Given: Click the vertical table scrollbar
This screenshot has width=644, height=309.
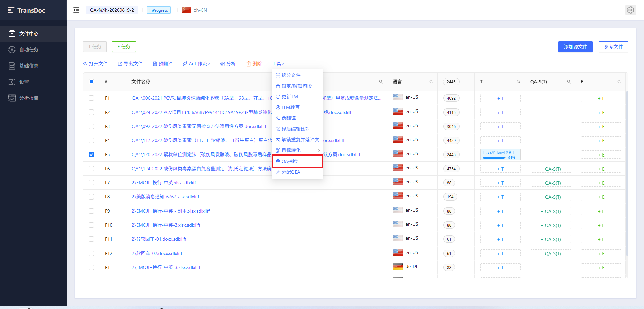Looking at the screenshot, I should tap(627, 173).
